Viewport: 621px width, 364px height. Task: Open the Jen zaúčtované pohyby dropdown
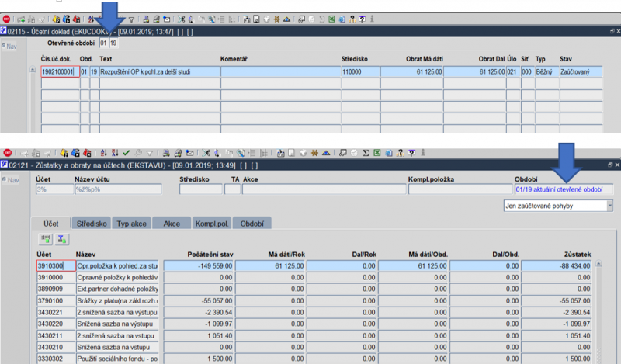click(x=609, y=206)
